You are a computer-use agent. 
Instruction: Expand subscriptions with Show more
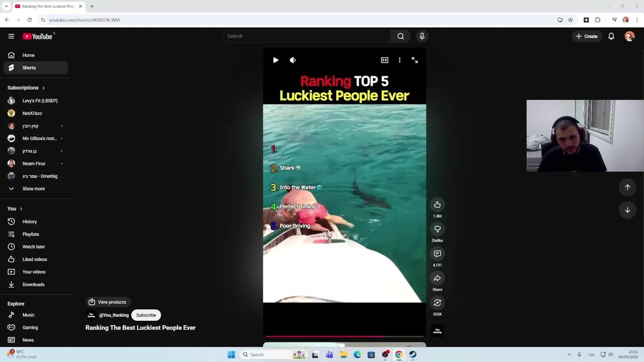pos(35,189)
